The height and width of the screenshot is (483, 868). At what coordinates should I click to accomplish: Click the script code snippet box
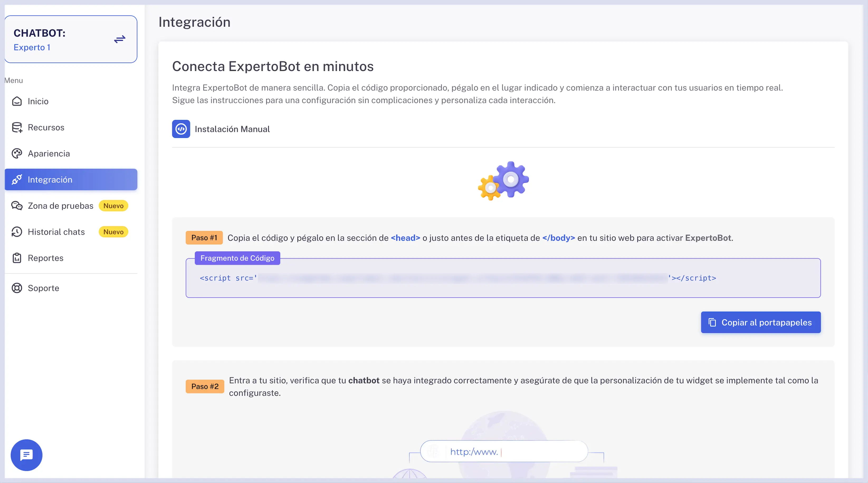tap(503, 278)
